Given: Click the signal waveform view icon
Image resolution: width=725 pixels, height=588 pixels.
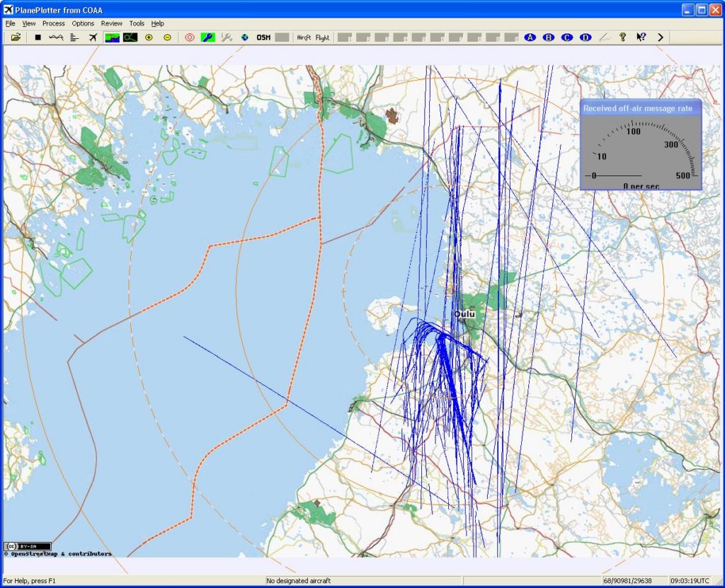Looking at the screenshot, I should coord(56,38).
